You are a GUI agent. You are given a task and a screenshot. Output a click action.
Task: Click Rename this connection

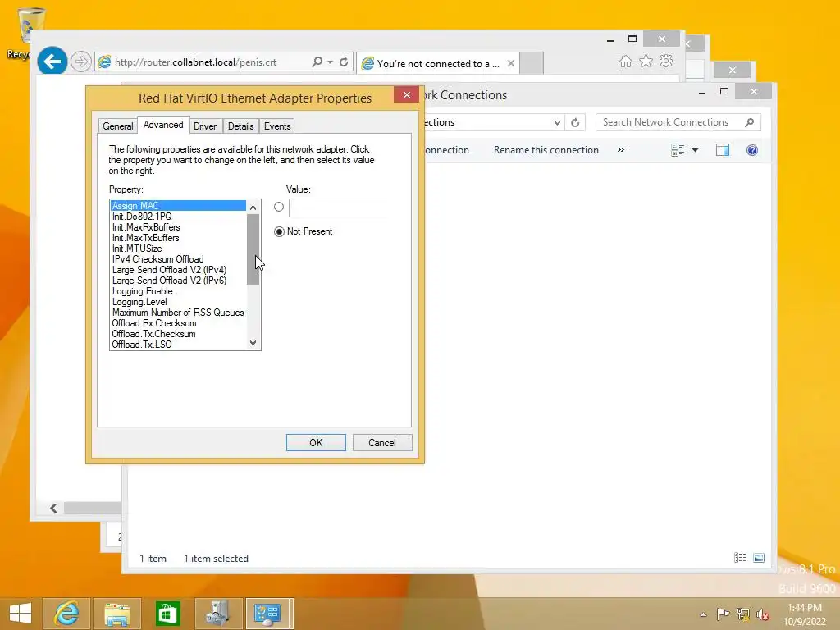pyautogui.click(x=546, y=150)
